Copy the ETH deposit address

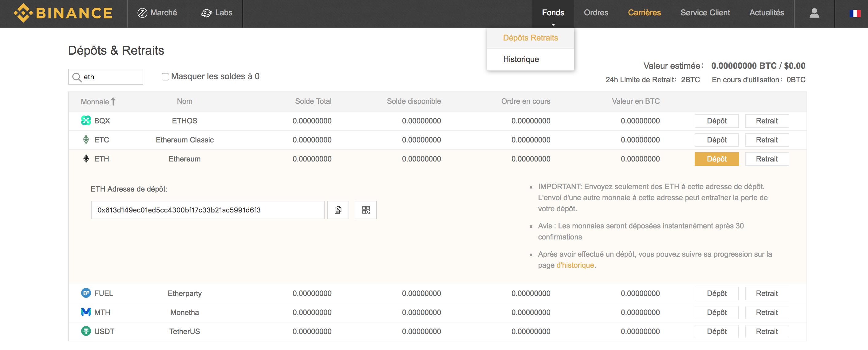click(338, 210)
